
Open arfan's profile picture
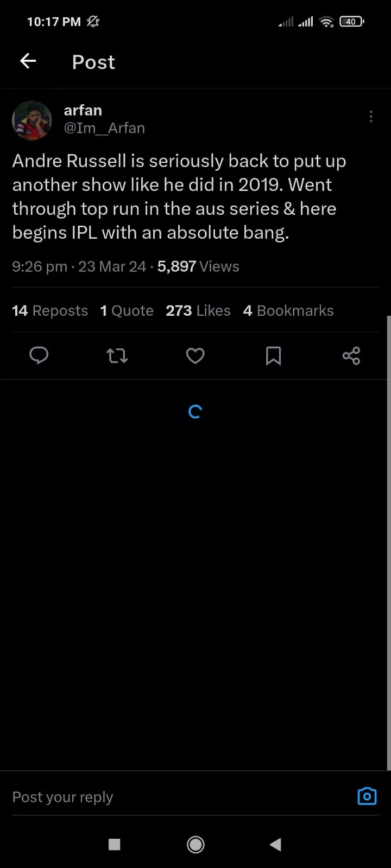[x=32, y=120]
